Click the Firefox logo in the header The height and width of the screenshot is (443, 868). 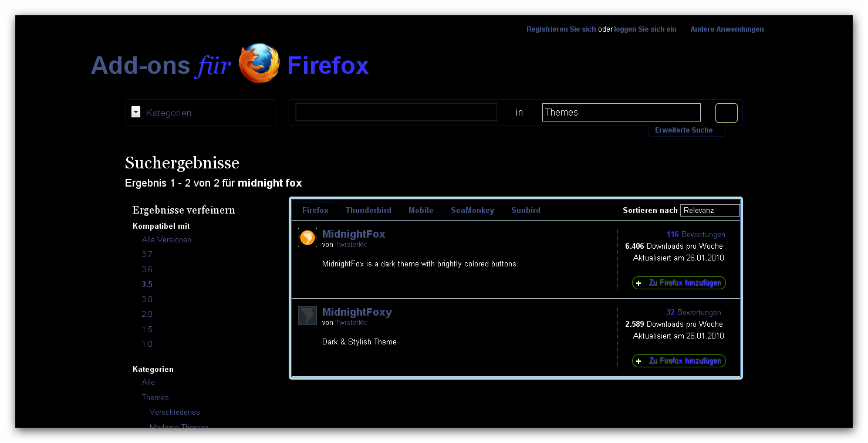[x=259, y=63]
